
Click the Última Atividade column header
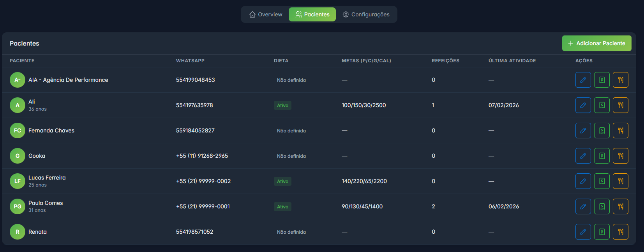[512, 61]
